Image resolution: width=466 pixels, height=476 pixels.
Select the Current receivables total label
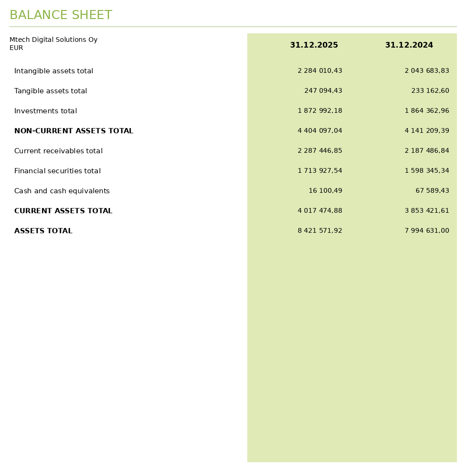[58, 151]
